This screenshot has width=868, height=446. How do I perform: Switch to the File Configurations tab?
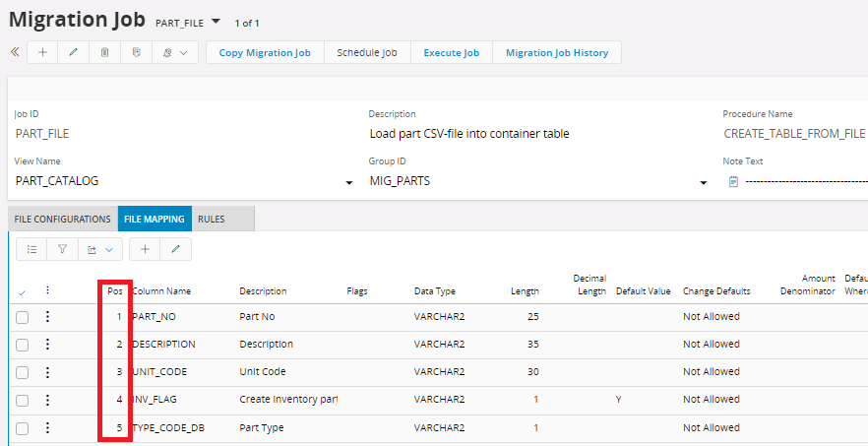coord(63,219)
